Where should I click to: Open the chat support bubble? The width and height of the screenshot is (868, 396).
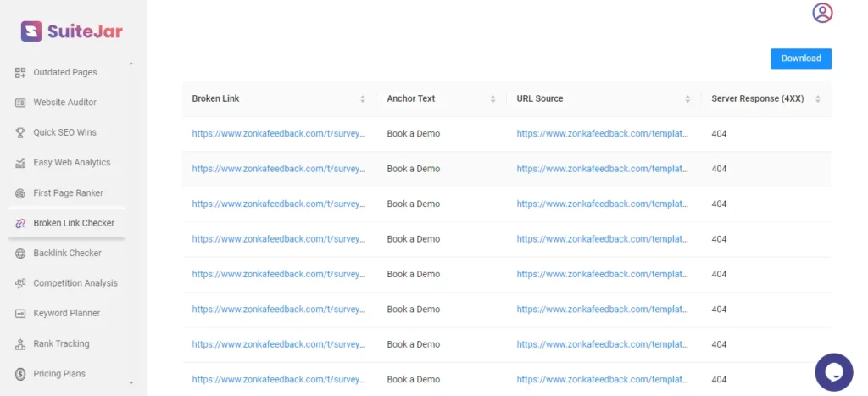click(834, 372)
